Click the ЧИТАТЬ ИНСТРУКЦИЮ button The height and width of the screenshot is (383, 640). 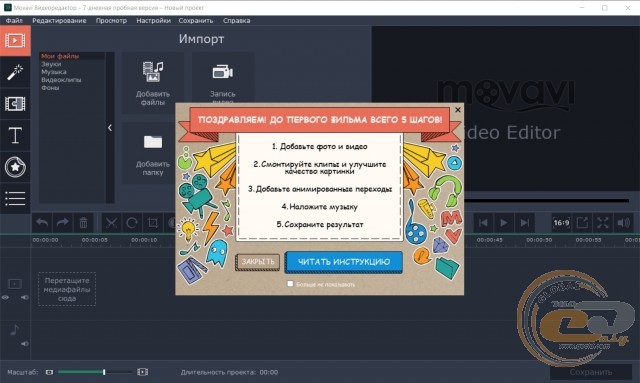(x=344, y=262)
